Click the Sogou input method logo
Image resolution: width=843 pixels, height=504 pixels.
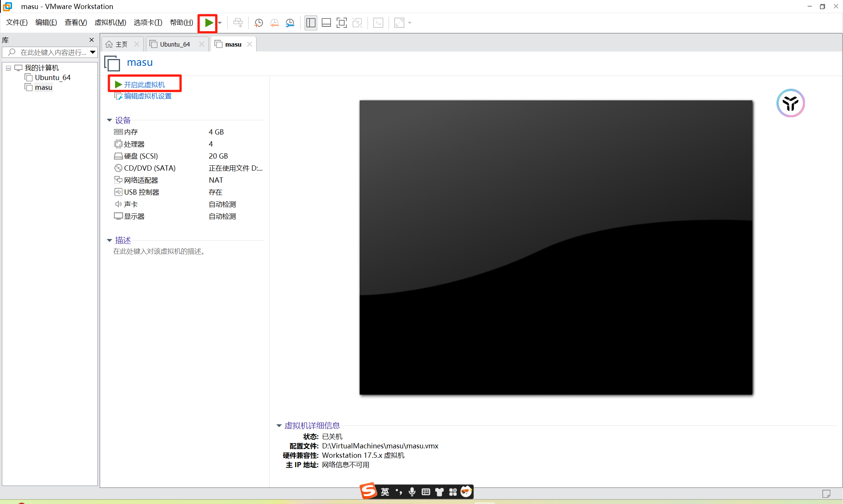tap(368, 491)
